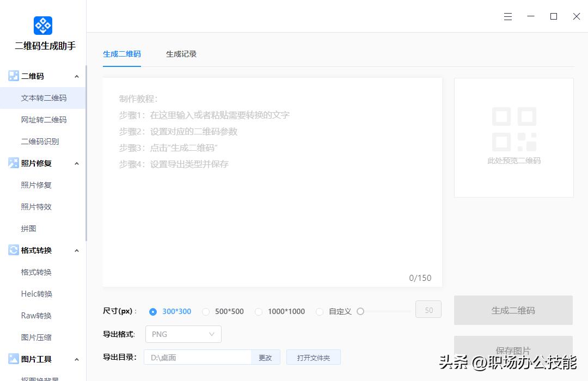
Task: Open the hamburger menu at top right
Action: [508, 16]
